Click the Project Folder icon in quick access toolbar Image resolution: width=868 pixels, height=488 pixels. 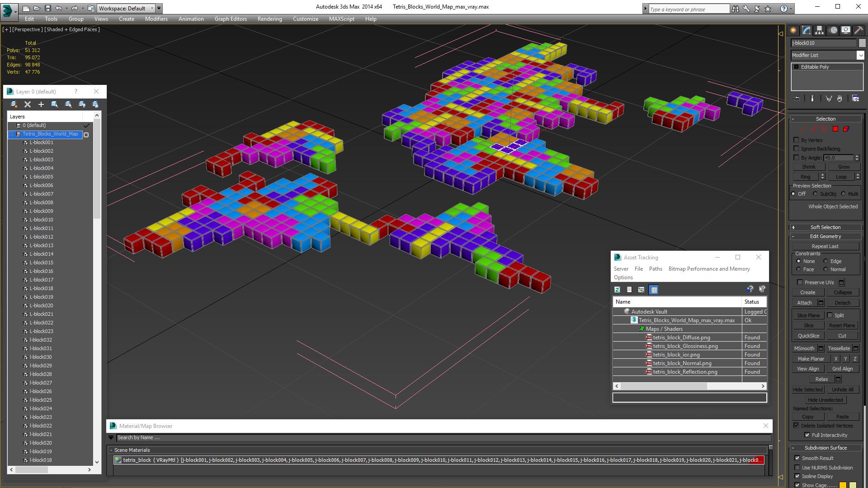pyautogui.click(x=91, y=8)
